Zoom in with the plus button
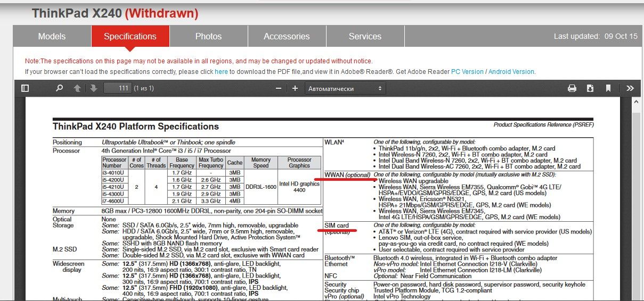This screenshot has width=644, height=301. pyautogui.click(x=295, y=88)
